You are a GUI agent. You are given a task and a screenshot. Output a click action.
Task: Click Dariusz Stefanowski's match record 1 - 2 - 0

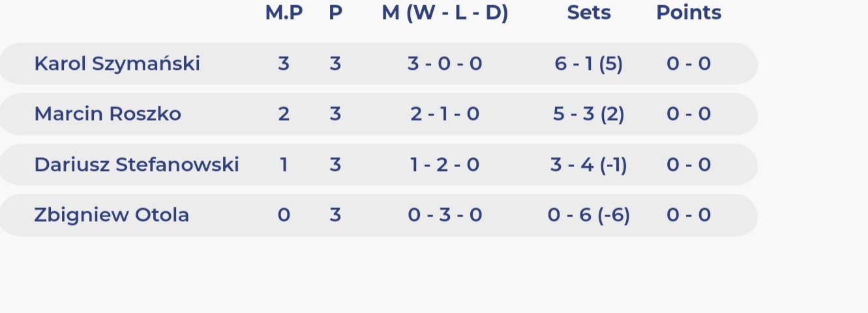tap(445, 164)
